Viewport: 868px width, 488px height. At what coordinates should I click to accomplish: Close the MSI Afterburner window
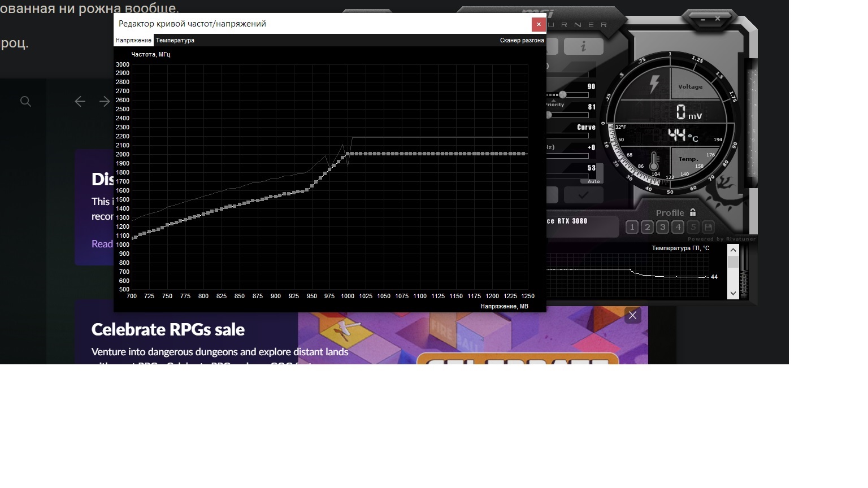coord(718,19)
